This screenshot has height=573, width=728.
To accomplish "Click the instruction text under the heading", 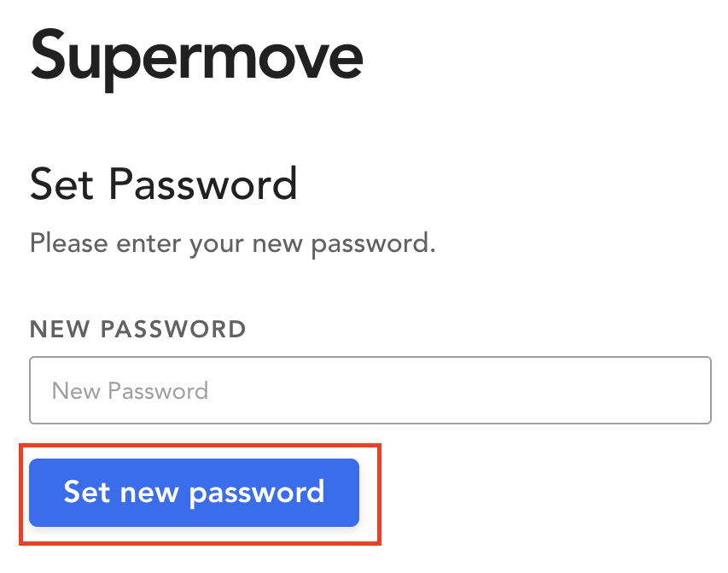I will pos(232,244).
